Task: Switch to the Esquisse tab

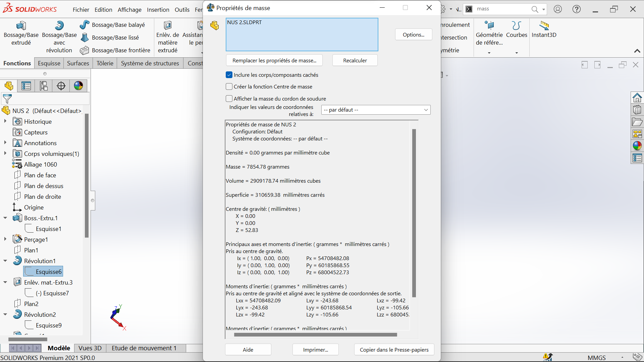Action: tap(49, 63)
